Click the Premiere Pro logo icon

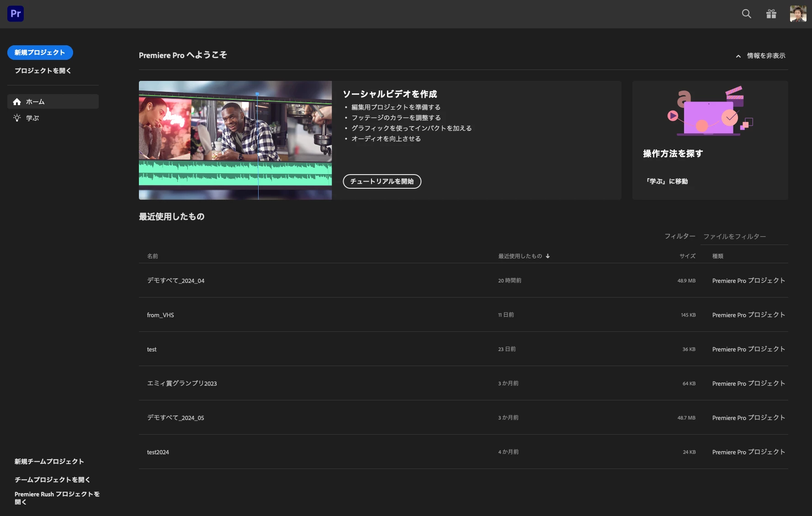[x=16, y=14]
